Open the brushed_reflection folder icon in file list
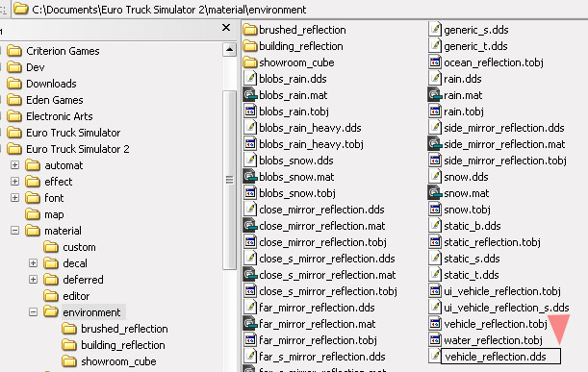 [249, 30]
